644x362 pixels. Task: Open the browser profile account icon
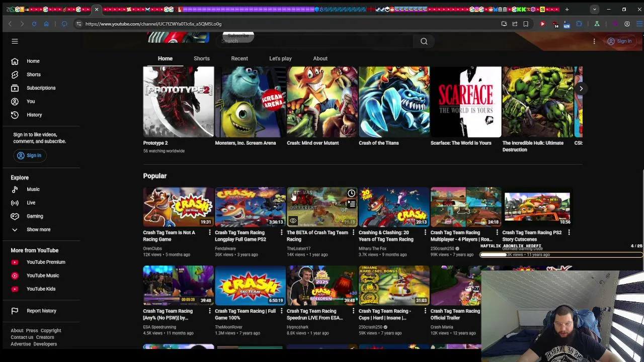627,24
